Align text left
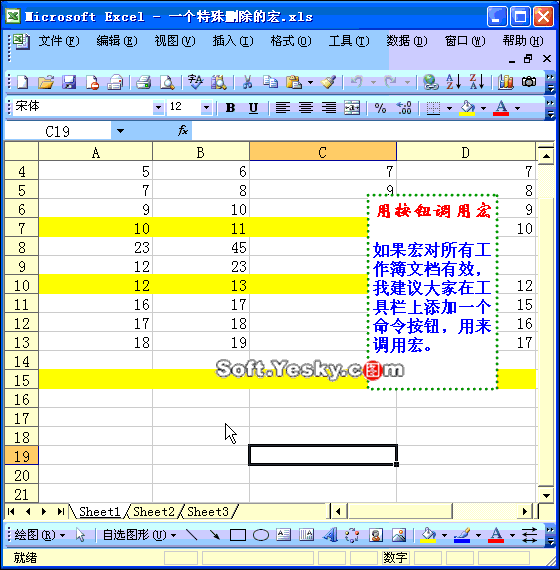 click(x=283, y=108)
